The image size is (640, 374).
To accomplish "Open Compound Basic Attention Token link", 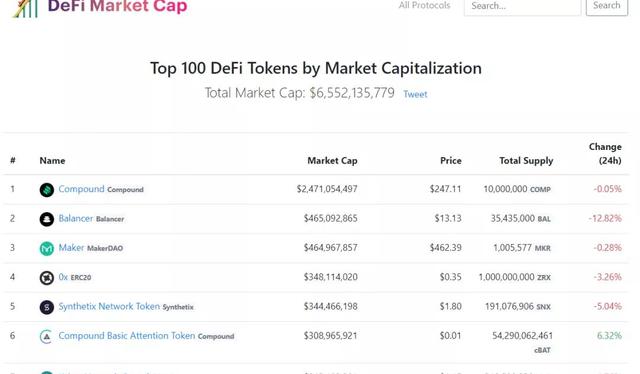I will [x=127, y=336].
